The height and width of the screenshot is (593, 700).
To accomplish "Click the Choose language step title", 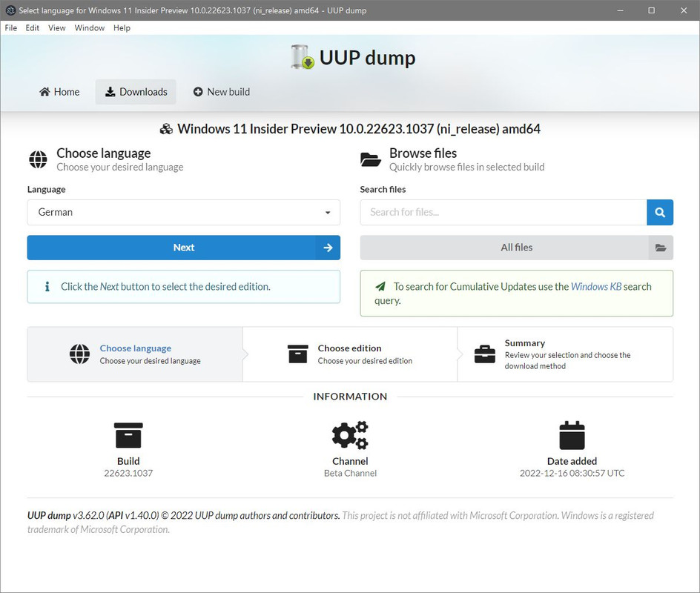I will [135, 348].
